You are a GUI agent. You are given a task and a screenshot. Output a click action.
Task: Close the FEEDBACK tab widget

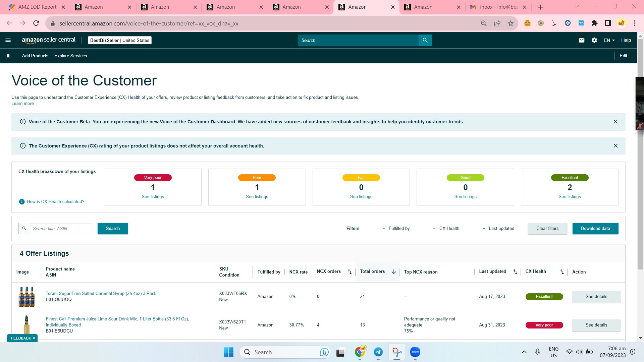34,338
